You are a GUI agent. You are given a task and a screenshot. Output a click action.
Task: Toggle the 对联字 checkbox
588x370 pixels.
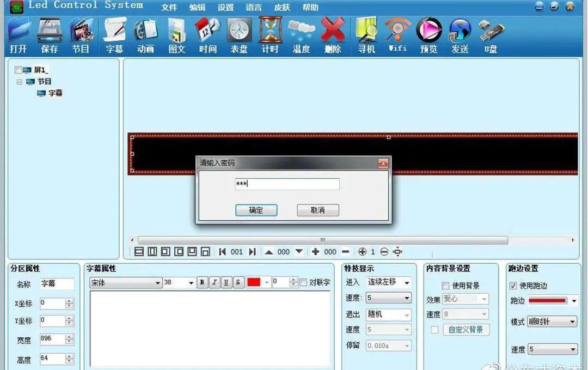tap(303, 282)
